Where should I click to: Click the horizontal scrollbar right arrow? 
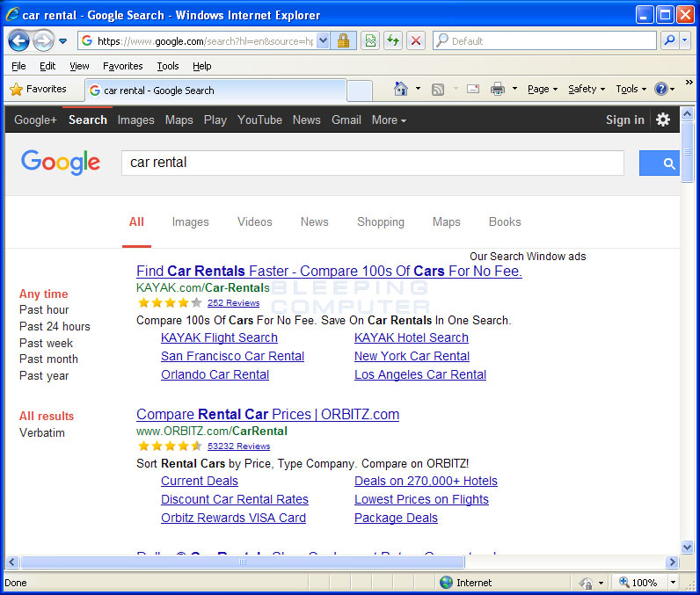point(672,562)
